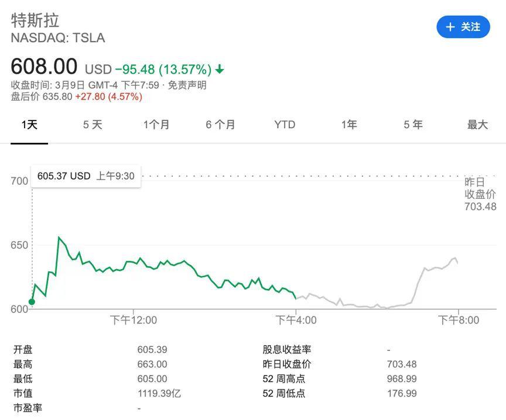Click the 1119.39亿 market cap value
The image size is (506, 420).
(159, 393)
